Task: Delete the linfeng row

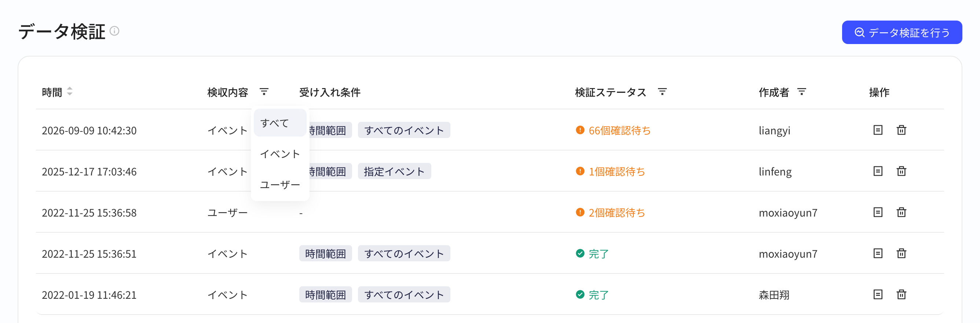Action: click(901, 171)
